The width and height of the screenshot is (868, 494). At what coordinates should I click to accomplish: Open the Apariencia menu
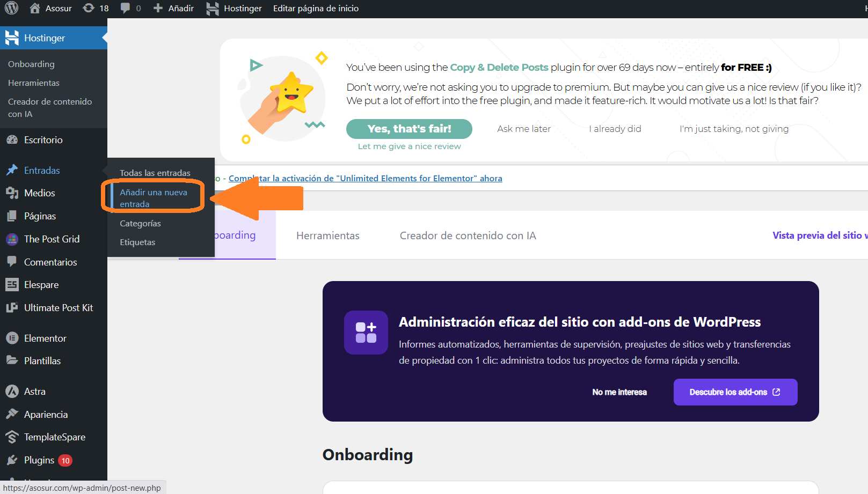pos(46,415)
